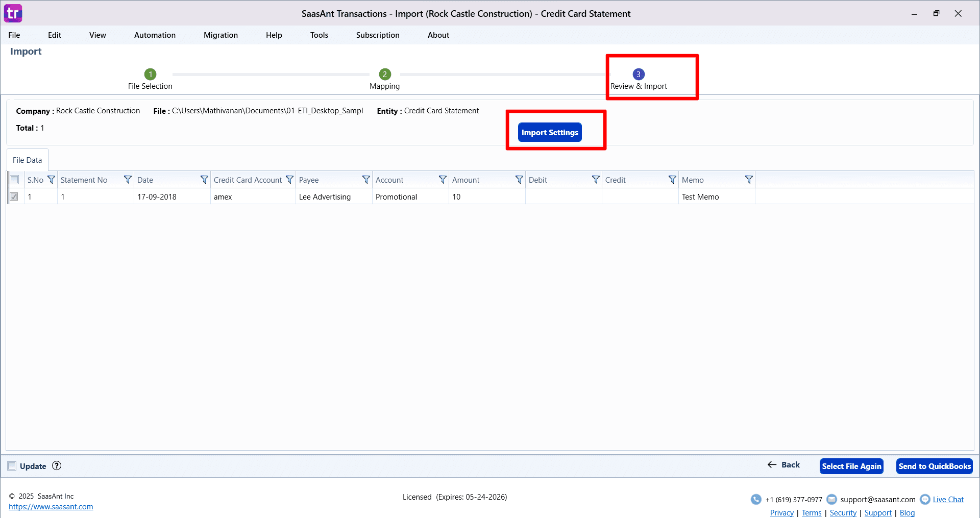Screen dimensions: 980x518
Task: Open the Live Chat link
Action: pos(948,500)
